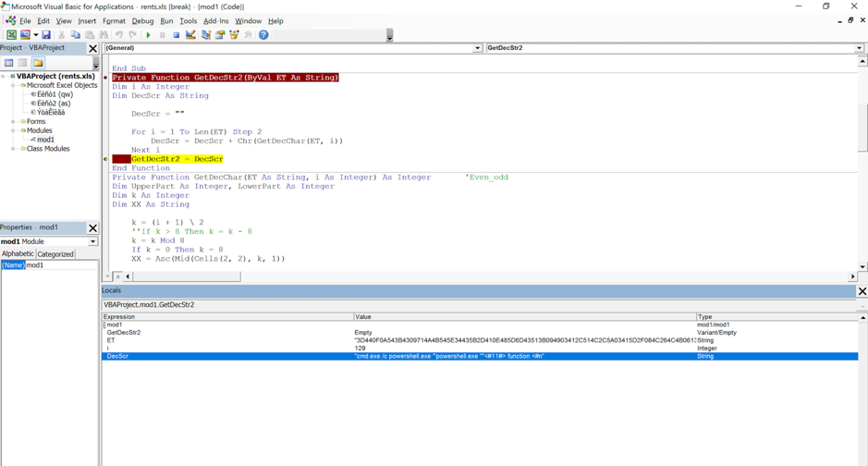
Task: Click Toggle Folders icon in Project pane
Action: point(38,63)
